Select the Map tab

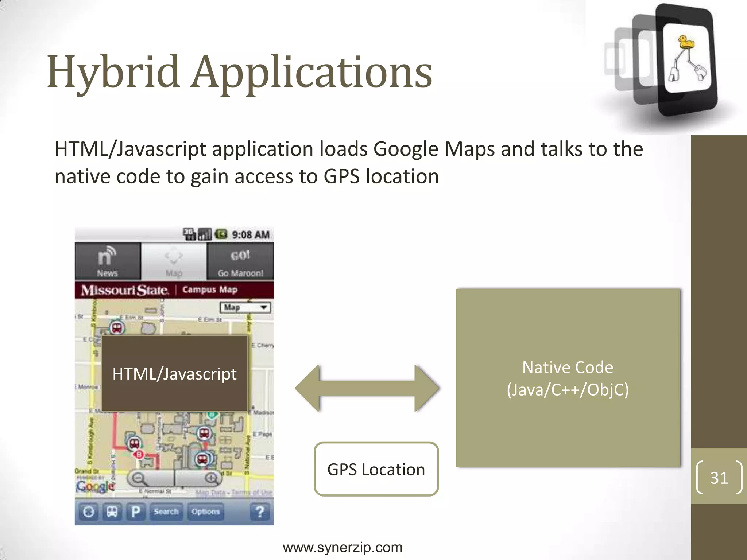[x=174, y=262]
